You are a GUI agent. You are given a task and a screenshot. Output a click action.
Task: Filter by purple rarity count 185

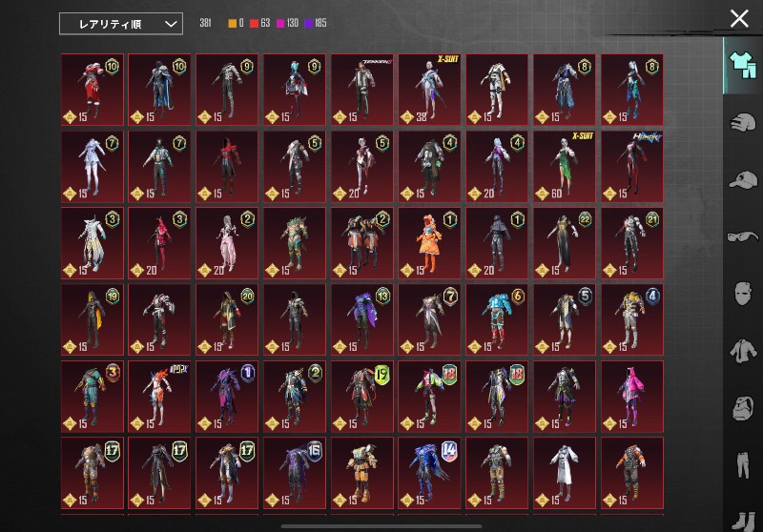pos(316,23)
